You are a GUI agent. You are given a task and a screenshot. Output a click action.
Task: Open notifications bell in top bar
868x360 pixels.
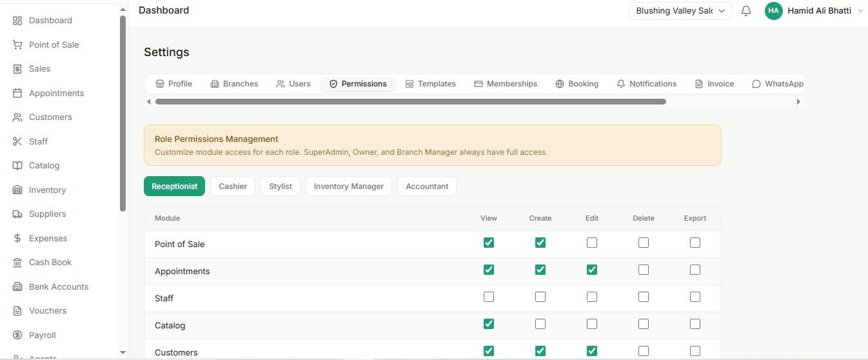point(746,11)
